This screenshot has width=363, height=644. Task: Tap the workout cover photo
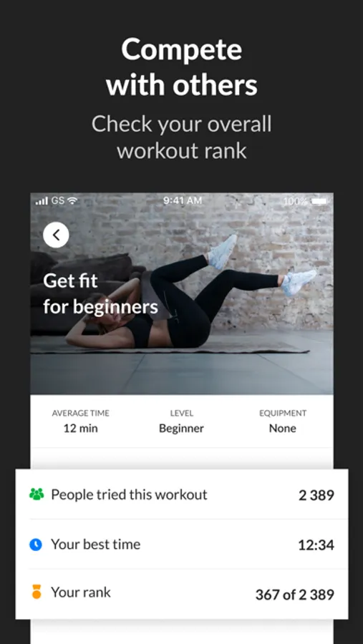(182, 293)
